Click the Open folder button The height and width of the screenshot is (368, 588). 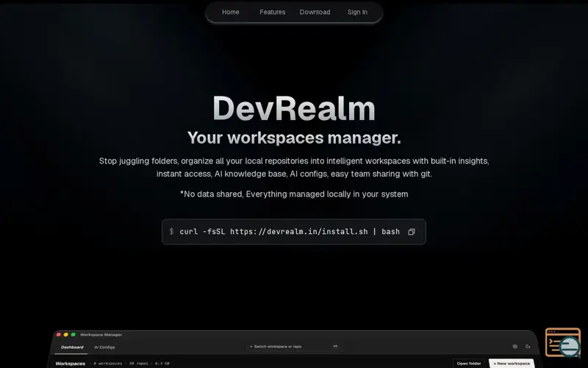[469, 364]
